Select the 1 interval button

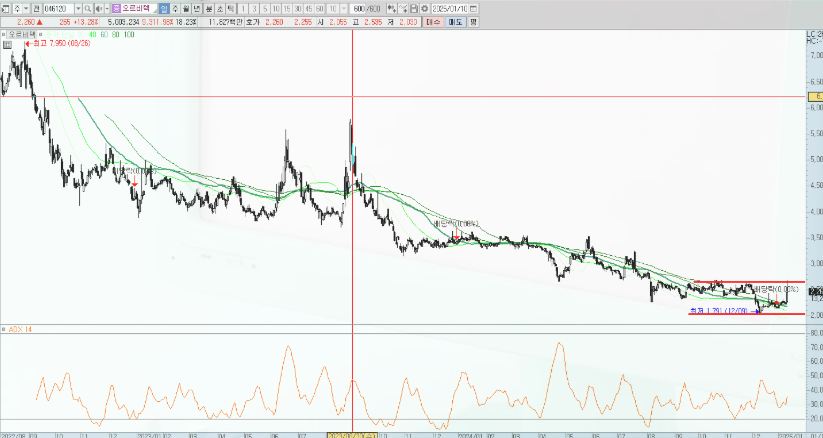point(244,9)
